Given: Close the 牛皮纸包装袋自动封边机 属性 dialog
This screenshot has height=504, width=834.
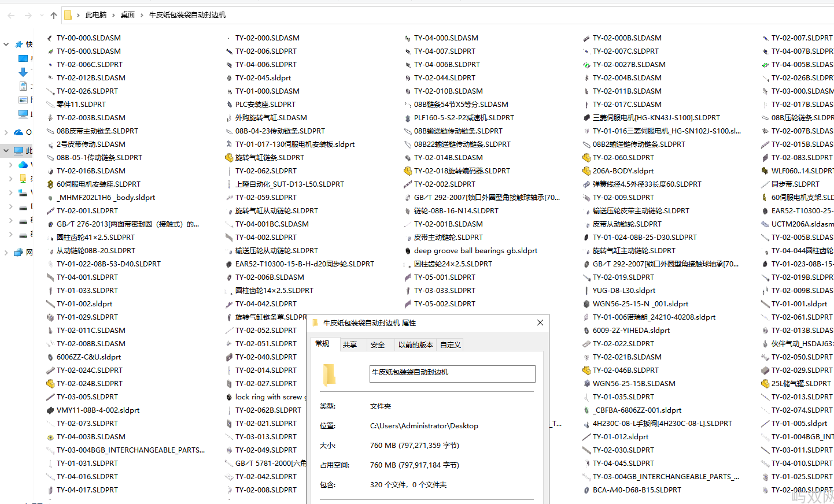Looking at the screenshot, I should 540,323.
